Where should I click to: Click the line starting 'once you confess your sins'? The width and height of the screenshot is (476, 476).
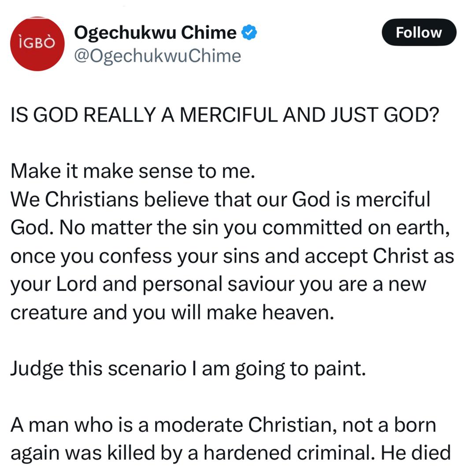pos(232,257)
